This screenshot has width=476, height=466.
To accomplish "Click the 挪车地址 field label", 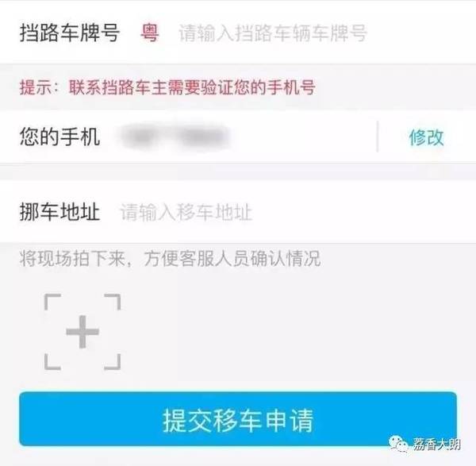I will pos(59,212).
